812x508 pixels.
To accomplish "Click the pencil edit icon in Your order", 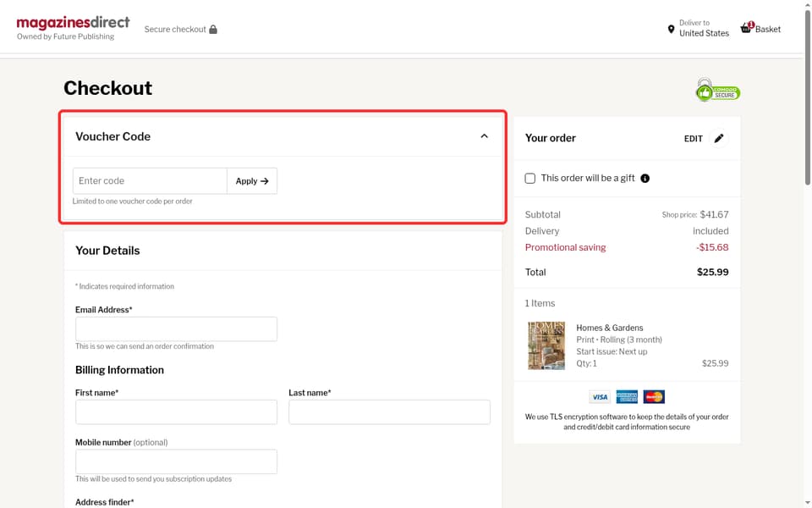I will pos(718,138).
